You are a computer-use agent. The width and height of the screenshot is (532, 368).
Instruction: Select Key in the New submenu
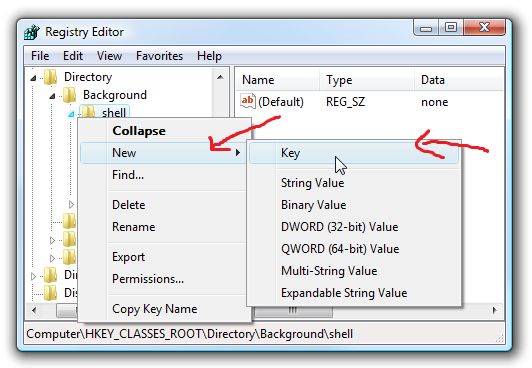point(354,153)
